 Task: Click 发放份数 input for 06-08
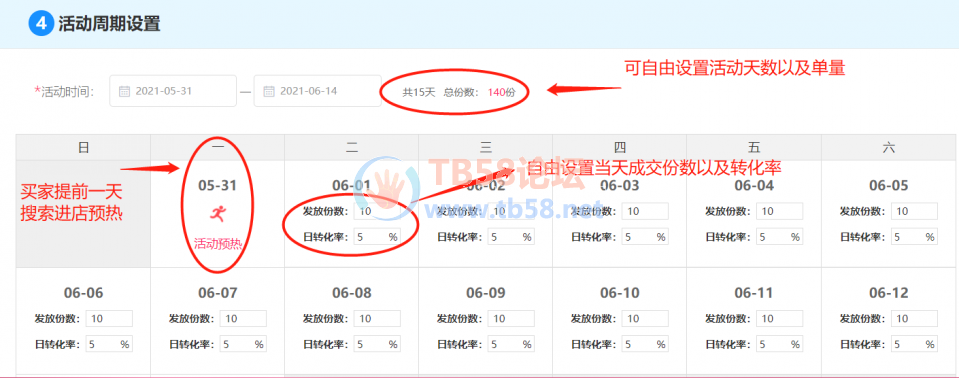coord(377,319)
